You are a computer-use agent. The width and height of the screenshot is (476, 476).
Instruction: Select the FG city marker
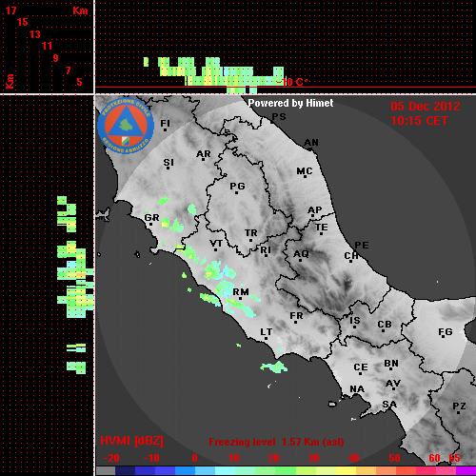[443, 337]
